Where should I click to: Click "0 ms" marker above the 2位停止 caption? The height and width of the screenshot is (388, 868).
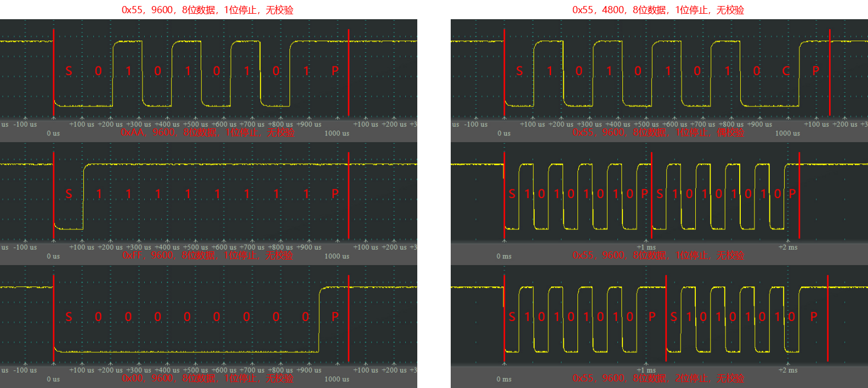(504, 379)
